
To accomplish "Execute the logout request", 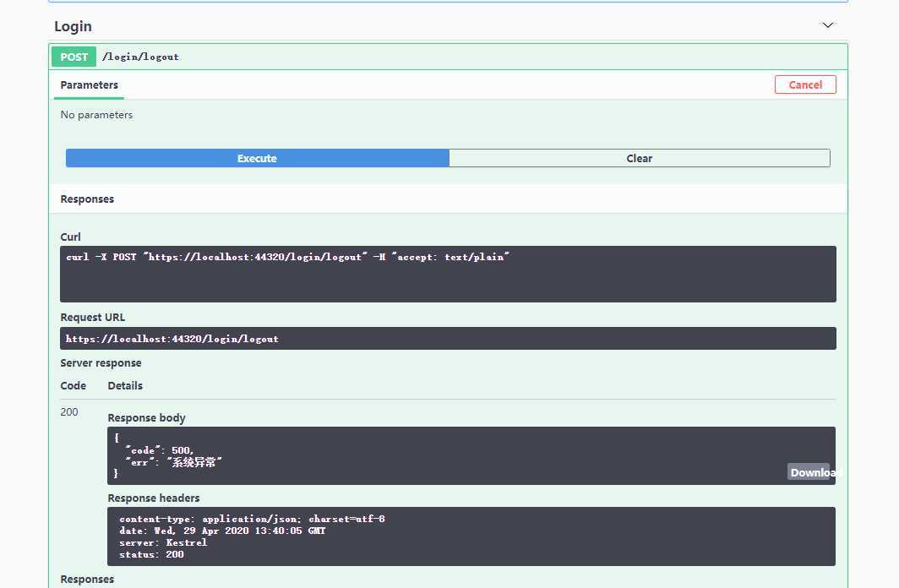I will [x=257, y=158].
